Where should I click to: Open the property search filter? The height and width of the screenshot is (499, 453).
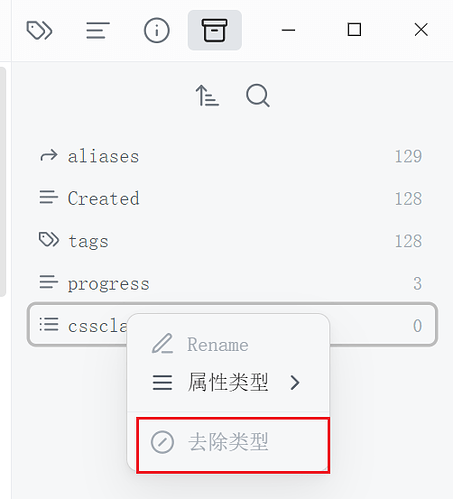pos(258,96)
